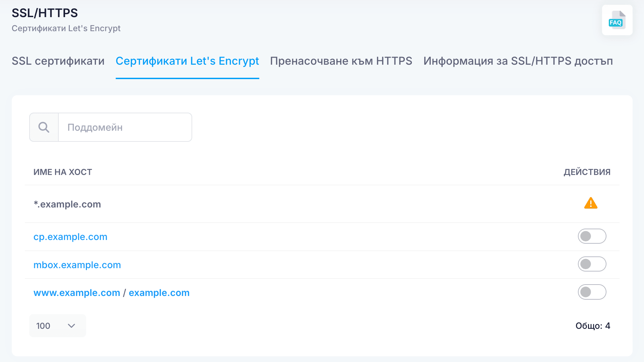The image size is (644, 362).
Task: Enable Let's Encrypt for cp.example.com
Action: pos(592,236)
